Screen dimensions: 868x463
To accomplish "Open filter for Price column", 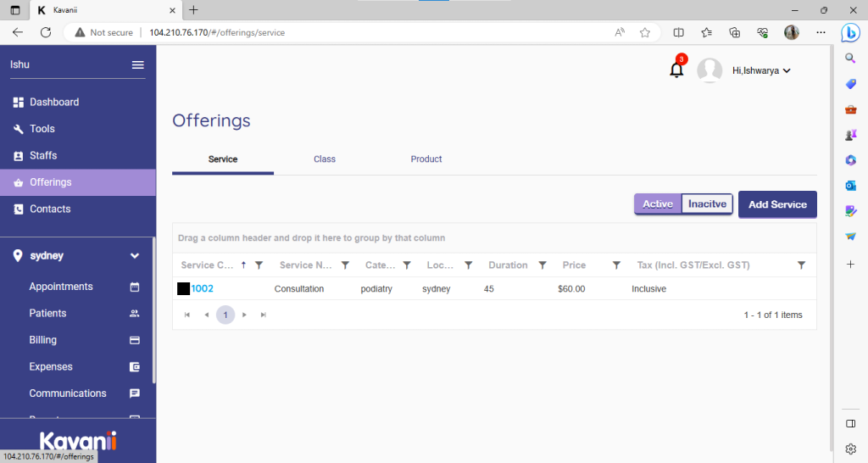I will 616,265.
